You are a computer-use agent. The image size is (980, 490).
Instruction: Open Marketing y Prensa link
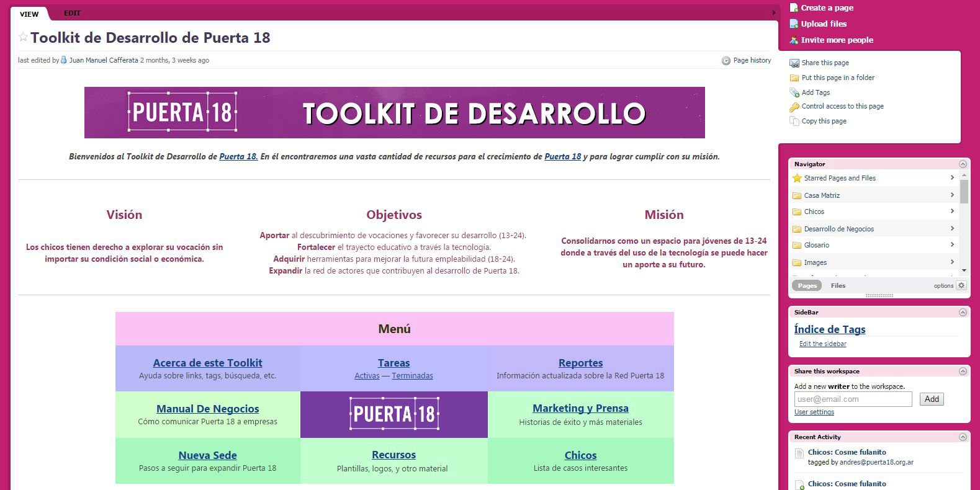580,408
